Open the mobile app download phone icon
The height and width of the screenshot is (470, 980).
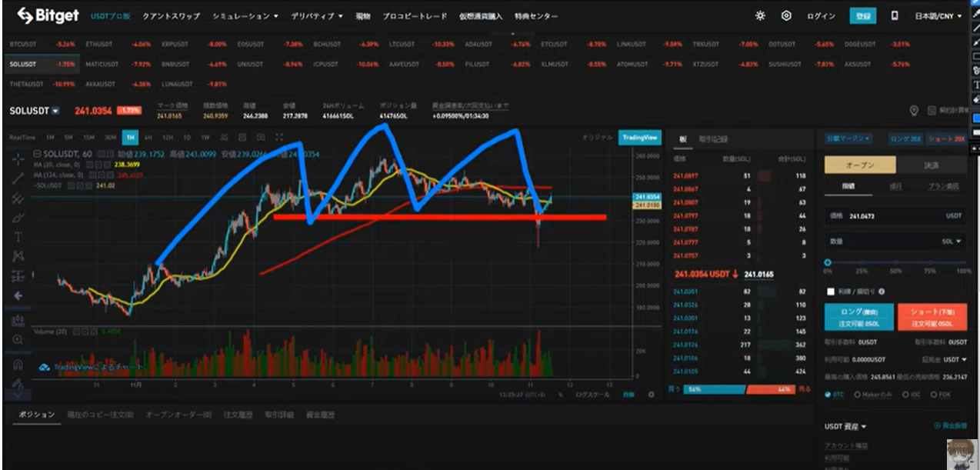[895, 15]
